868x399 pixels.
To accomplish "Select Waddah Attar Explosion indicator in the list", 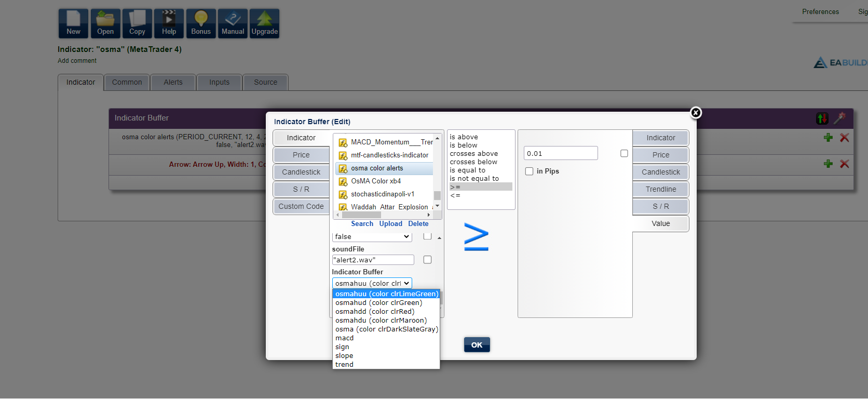I will pos(385,207).
